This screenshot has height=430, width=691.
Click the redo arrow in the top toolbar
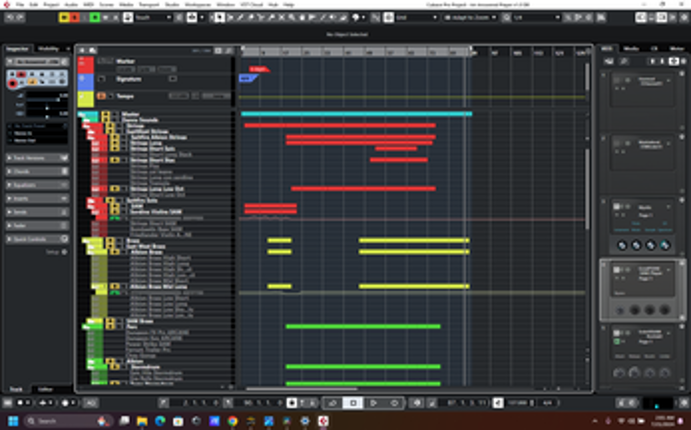click(20, 18)
